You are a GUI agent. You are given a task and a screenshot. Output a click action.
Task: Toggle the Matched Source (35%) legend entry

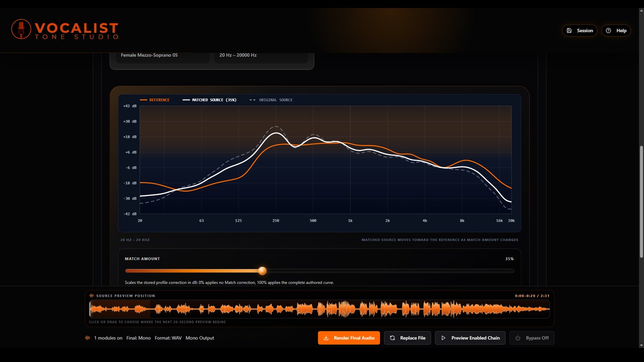click(x=210, y=100)
